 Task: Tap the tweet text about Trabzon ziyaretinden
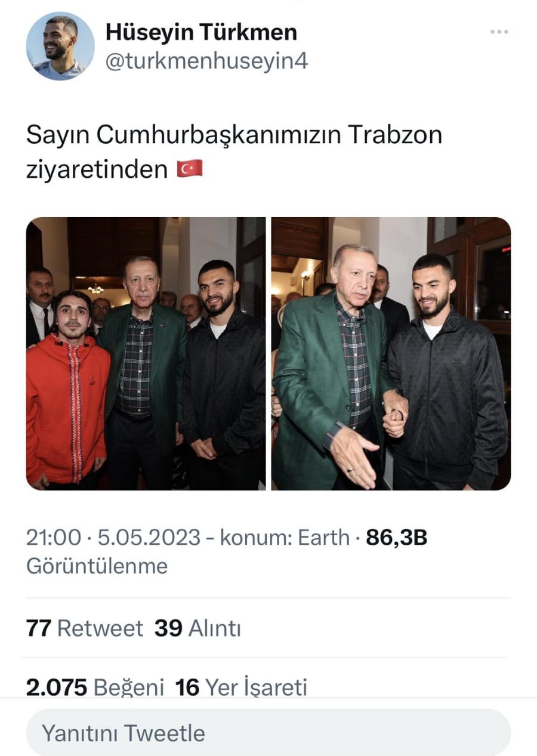[x=234, y=152]
